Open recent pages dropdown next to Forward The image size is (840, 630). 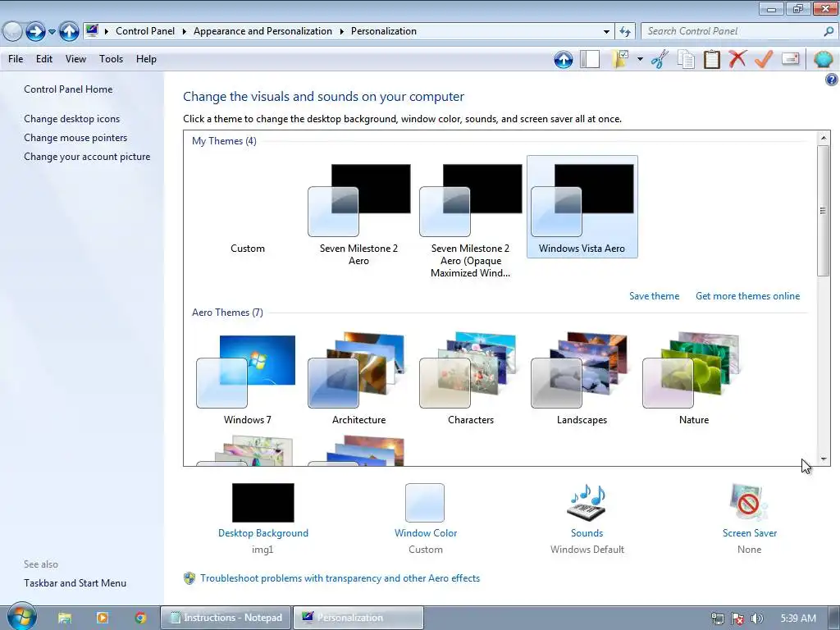(x=52, y=32)
